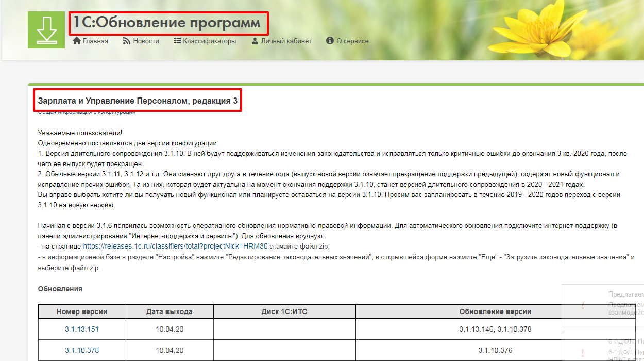Click the Зарплата и Управление Персоналом heading

[x=138, y=101]
